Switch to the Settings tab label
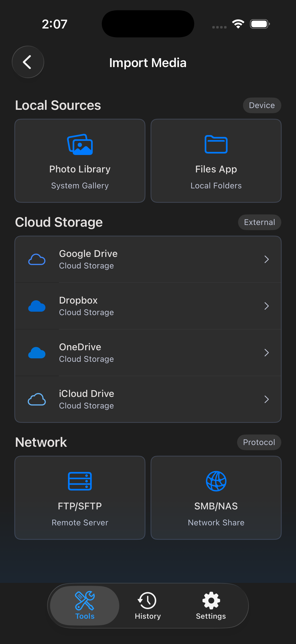296x644 pixels. click(x=211, y=616)
